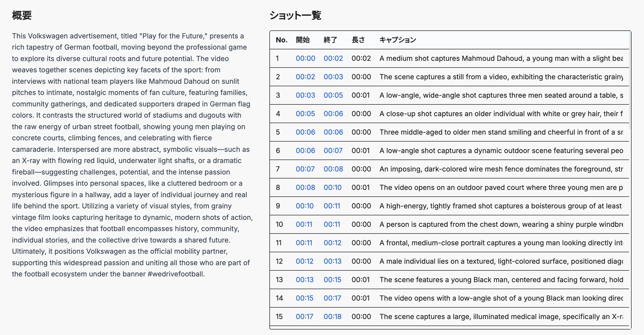Seek to shot 13 start time 00:13

305,280
